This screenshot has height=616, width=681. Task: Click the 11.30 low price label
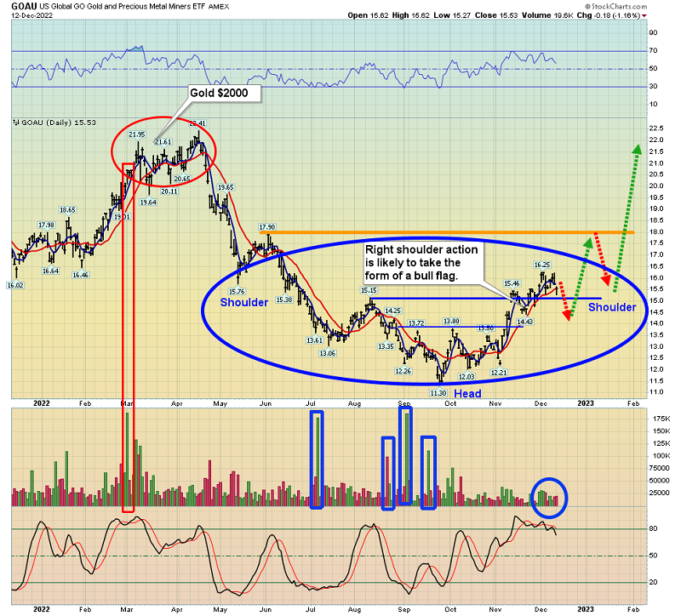438,393
